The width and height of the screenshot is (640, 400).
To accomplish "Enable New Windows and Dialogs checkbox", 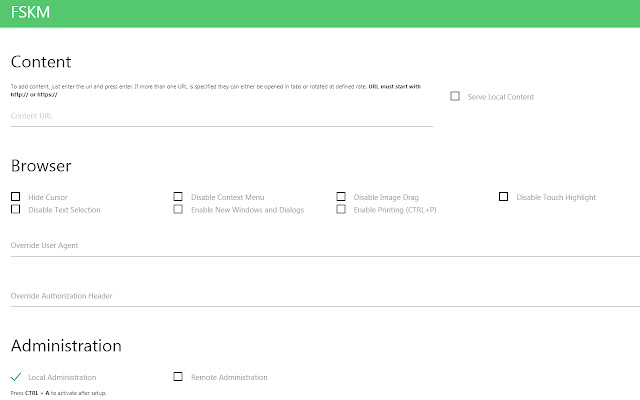I will [x=178, y=209].
